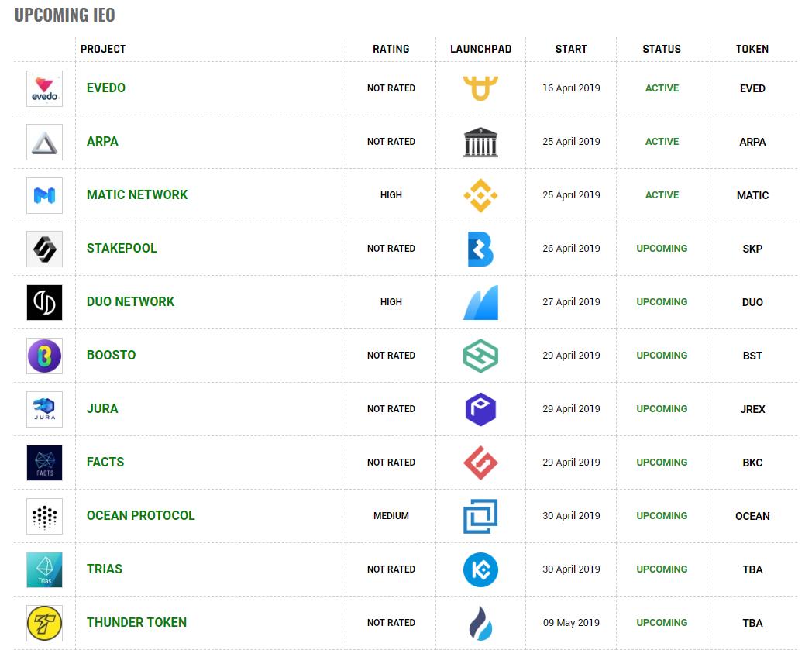
Task: Open the blue B launchpad icon for Stakepool
Action: click(480, 249)
